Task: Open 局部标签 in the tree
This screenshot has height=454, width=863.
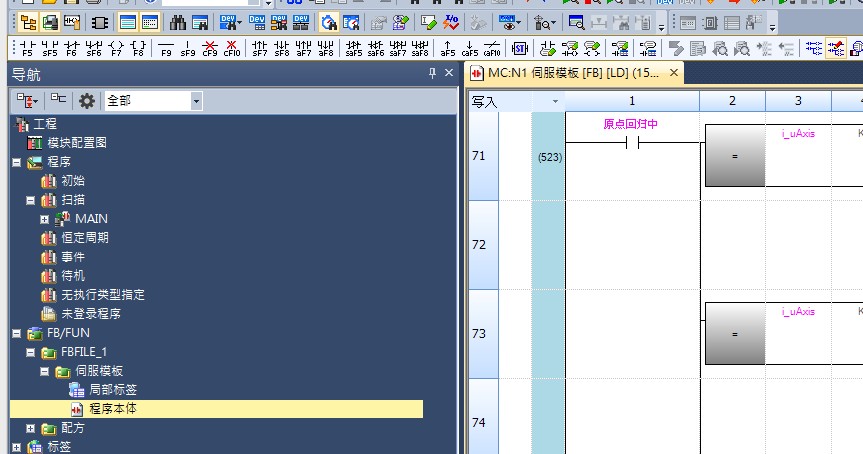Action: [x=112, y=390]
